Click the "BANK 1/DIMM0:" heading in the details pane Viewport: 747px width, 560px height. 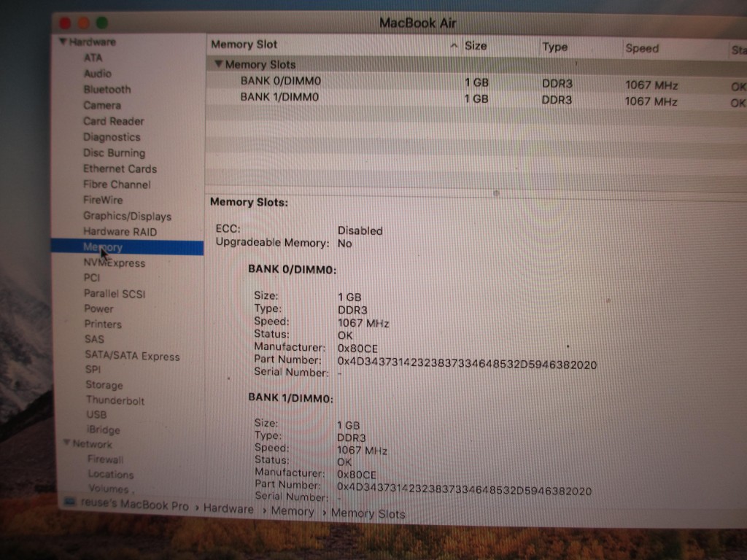pyautogui.click(x=290, y=398)
